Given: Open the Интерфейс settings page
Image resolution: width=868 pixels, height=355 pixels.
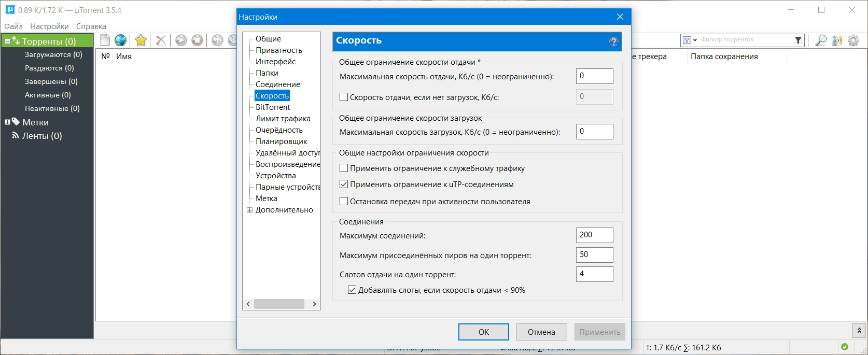Looking at the screenshot, I should tap(275, 61).
